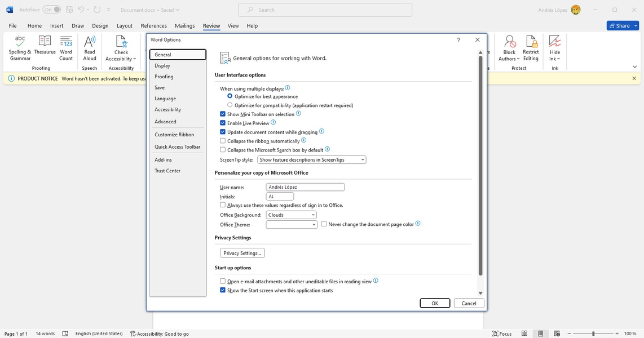Image resolution: width=644 pixels, height=338 pixels.
Task: Select Optimize for compatibility radio button
Action: (230, 105)
